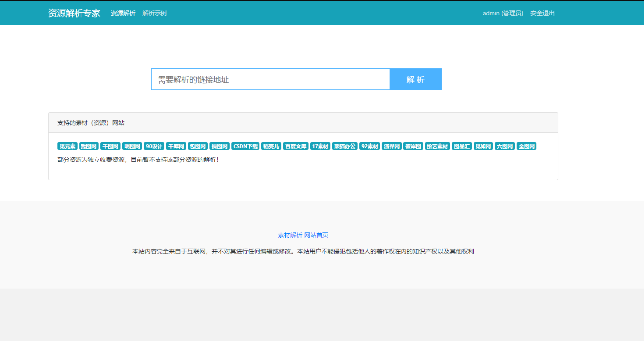644x341 pixels.
Task: Open the 资源解析 navbar item
Action: pos(123,13)
